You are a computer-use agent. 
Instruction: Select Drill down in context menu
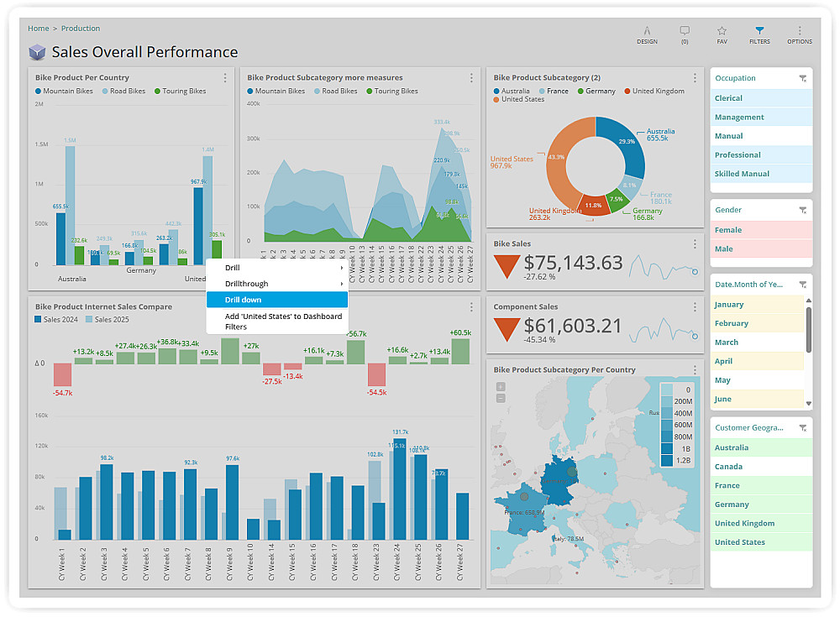[277, 300]
